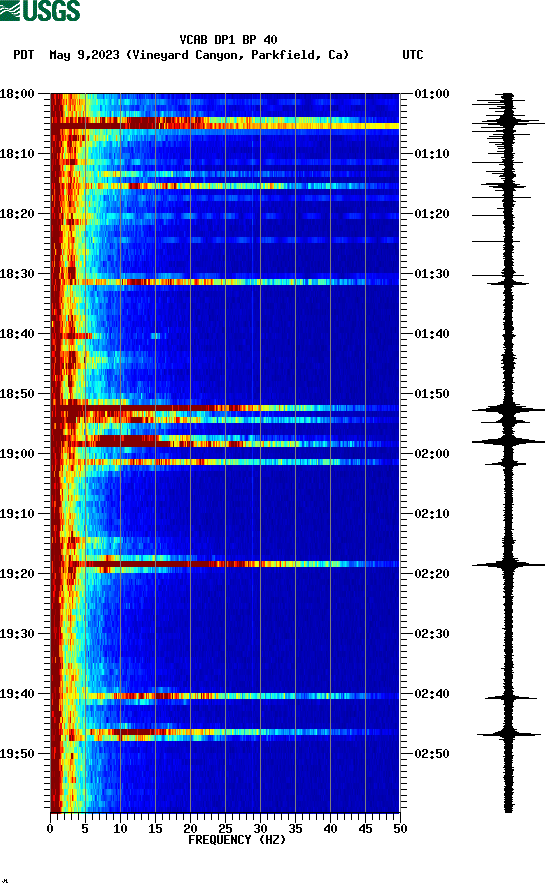Click the 0 Hz axis tick label
The width and height of the screenshot is (552, 892).
click(50, 829)
